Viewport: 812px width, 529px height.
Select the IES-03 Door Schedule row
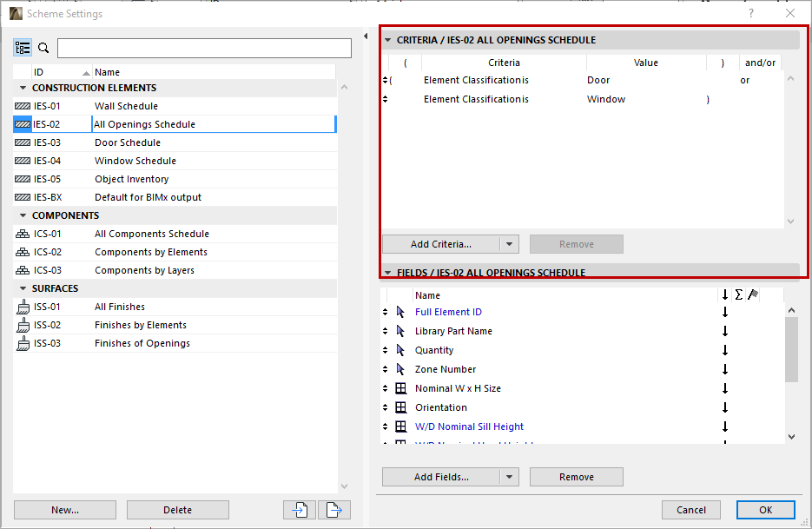175,142
